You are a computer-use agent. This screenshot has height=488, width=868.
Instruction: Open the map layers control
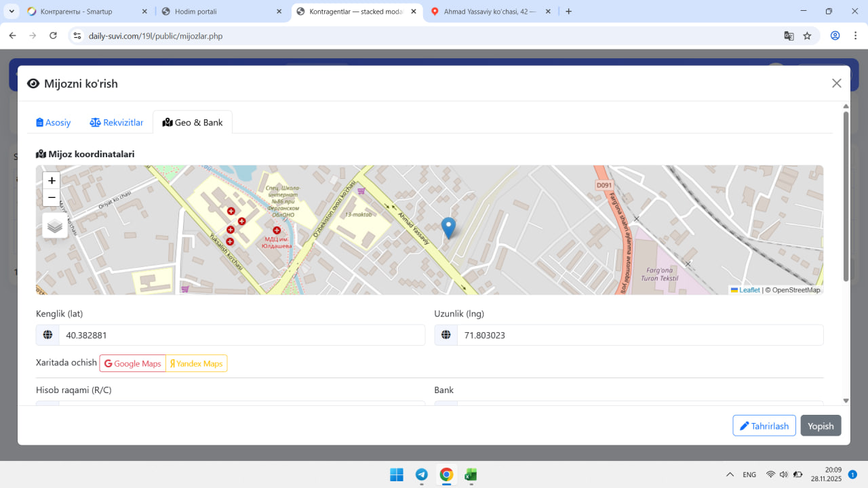coord(55,226)
